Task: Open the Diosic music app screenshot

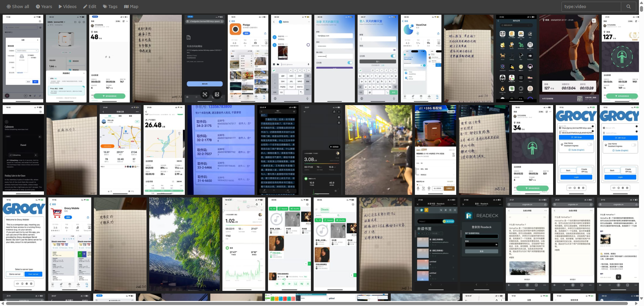Action: coord(335,244)
